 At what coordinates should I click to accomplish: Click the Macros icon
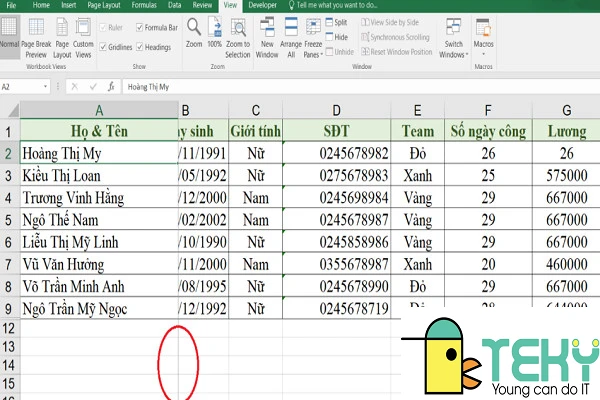point(483,28)
